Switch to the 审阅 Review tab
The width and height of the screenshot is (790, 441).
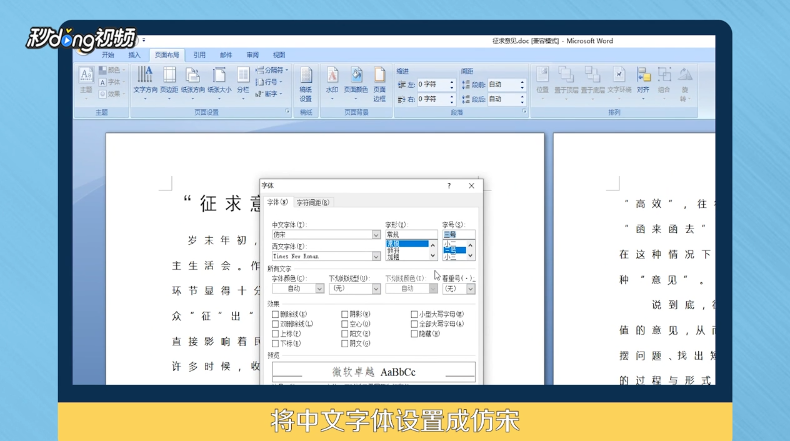click(252, 55)
